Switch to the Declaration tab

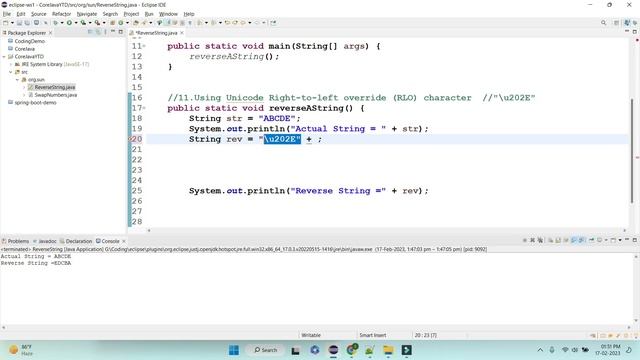point(76,241)
